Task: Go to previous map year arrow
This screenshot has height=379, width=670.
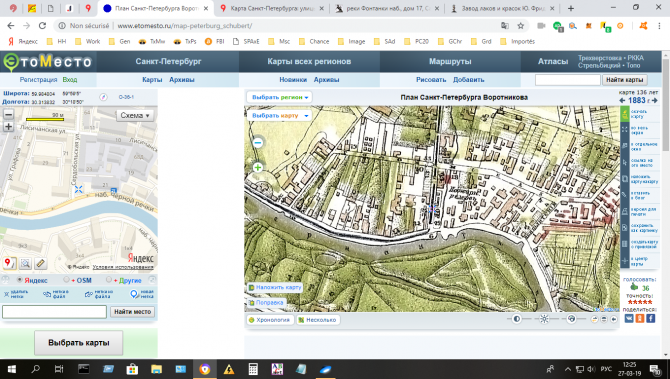Action: coord(622,100)
